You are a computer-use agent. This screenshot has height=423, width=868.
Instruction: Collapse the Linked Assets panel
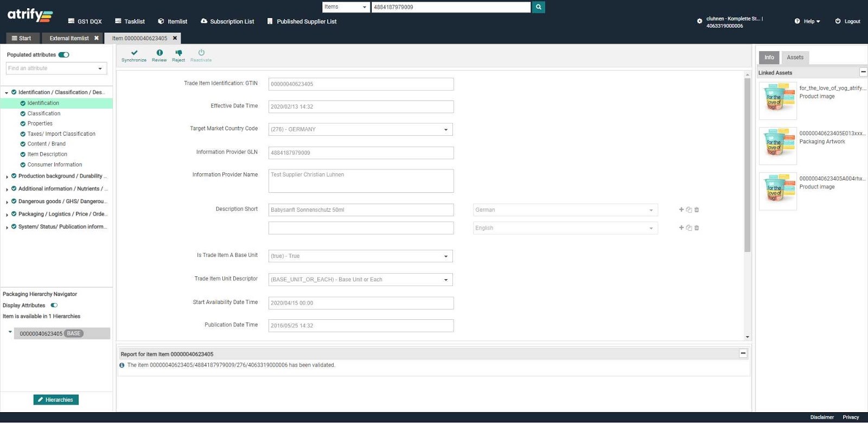tap(863, 72)
